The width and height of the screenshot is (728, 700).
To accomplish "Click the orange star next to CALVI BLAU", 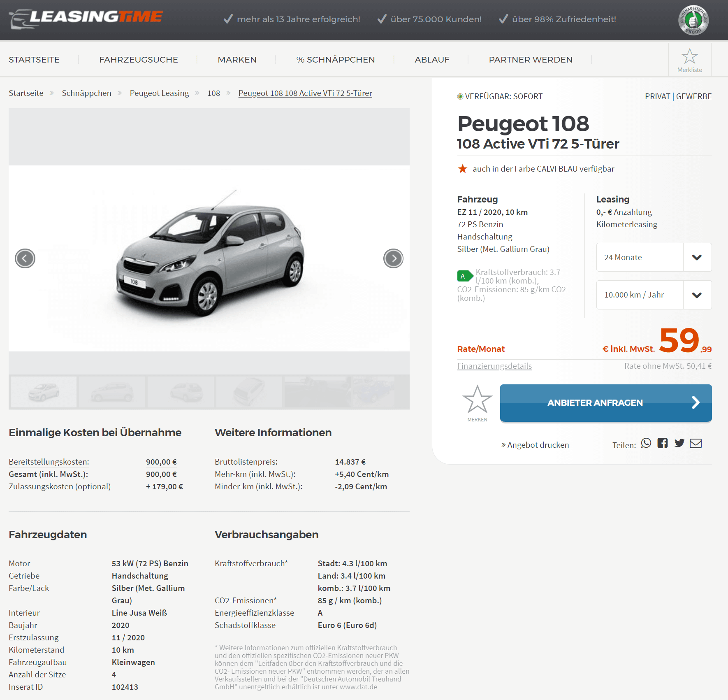I will 463,169.
